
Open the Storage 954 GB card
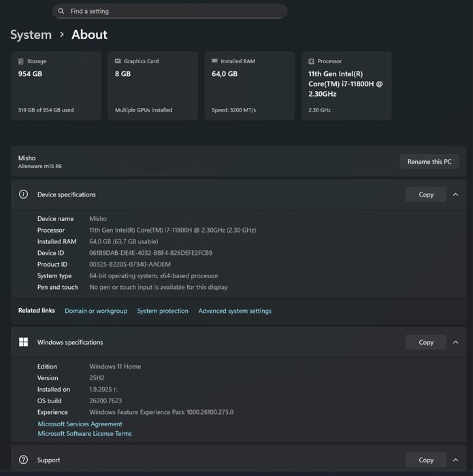click(x=56, y=86)
